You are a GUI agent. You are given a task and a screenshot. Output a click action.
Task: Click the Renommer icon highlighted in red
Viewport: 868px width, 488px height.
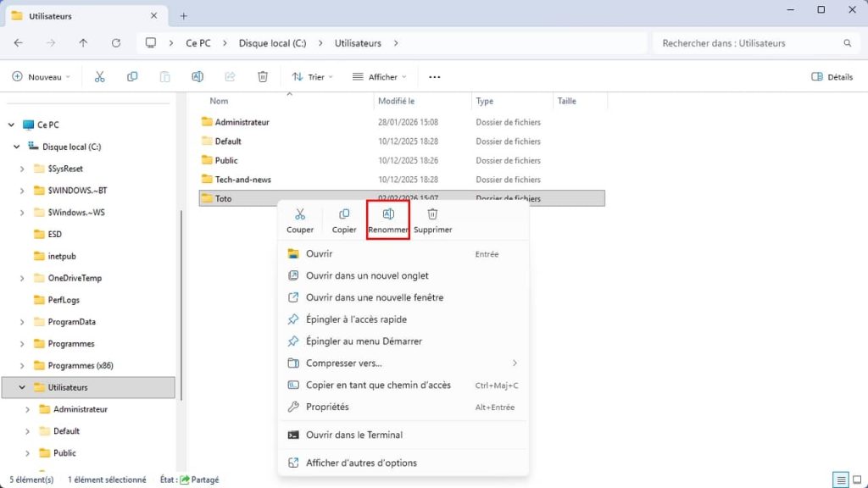[x=387, y=220]
